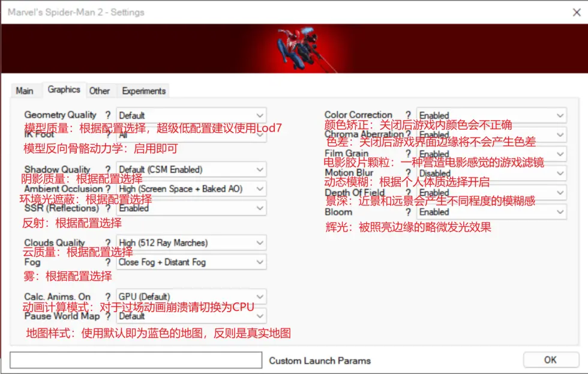Switch to the Other tab
Viewport: 588px width, 374px height.
[x=100, y=91]
